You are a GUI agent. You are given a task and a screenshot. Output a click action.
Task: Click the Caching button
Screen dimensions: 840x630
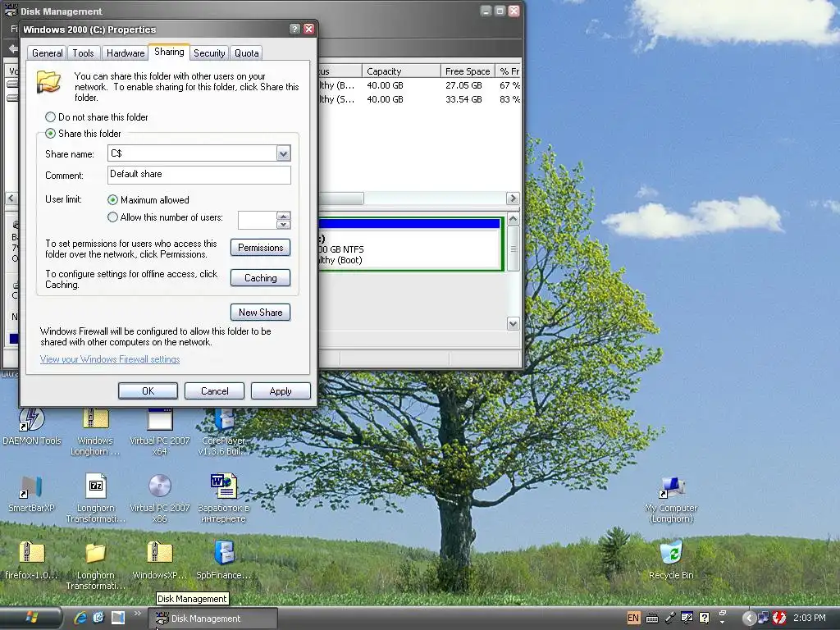pyautogui.click(x=260, y=277)
